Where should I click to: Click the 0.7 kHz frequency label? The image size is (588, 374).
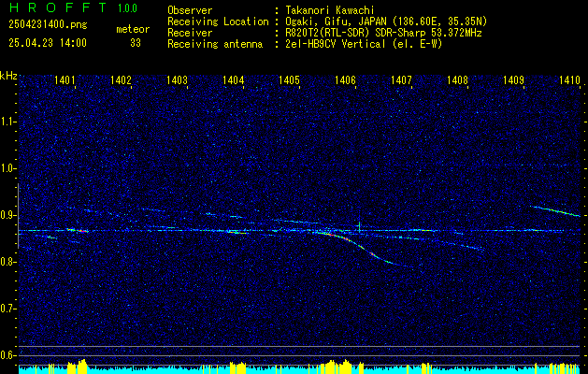(x=7, y=309)
